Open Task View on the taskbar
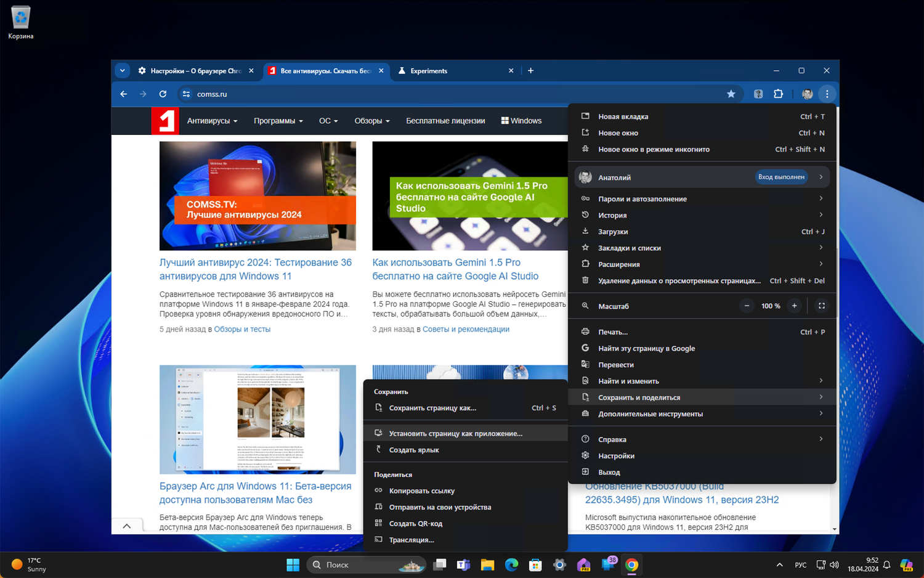The image size is (924, 578). (x=439, y=564)
